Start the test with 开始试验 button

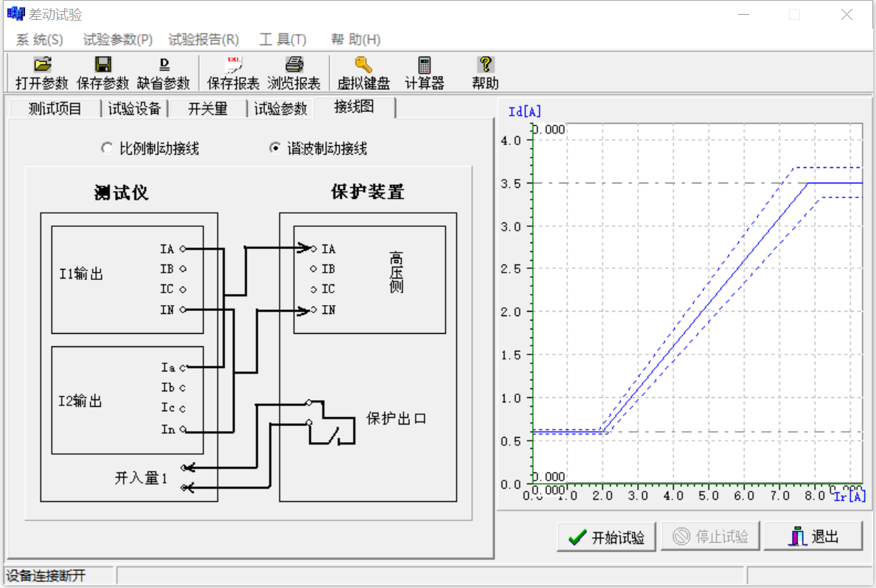coord(605,536)
